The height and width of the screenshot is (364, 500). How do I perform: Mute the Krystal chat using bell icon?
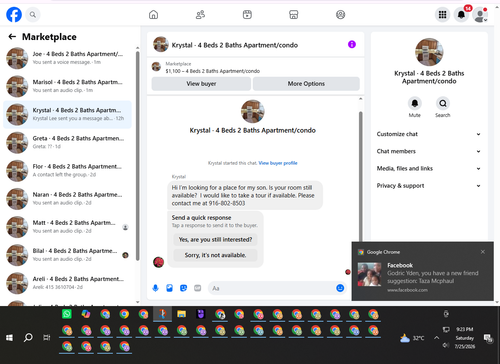click(x=415, y=103)
